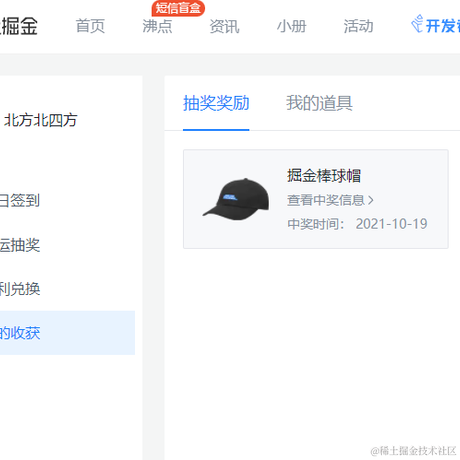The image size is (460, 460).
Task: Open the 小册 navigation item
Action: pos(291,26)
